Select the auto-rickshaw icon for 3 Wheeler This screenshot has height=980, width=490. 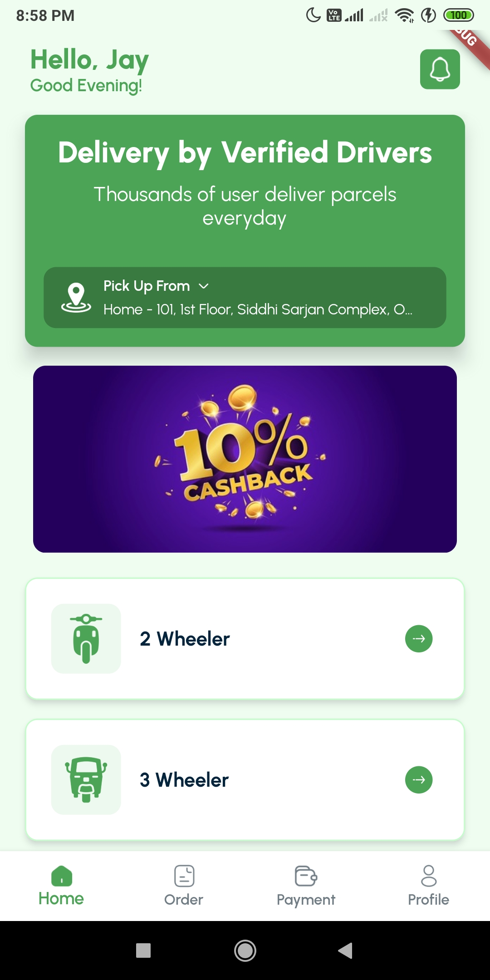86,779
